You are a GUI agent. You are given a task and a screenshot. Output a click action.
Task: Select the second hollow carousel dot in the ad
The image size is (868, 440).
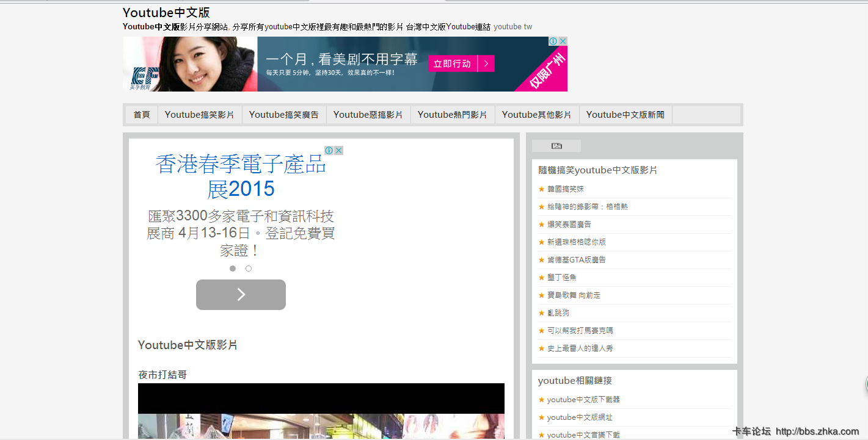[249, 269]
